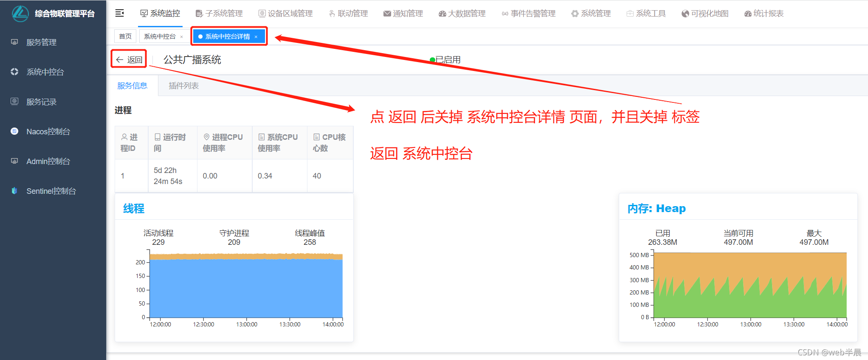Close the 系统中控台 tab with its x
Viewport: 868px width, 360px height.
(182, 37)
